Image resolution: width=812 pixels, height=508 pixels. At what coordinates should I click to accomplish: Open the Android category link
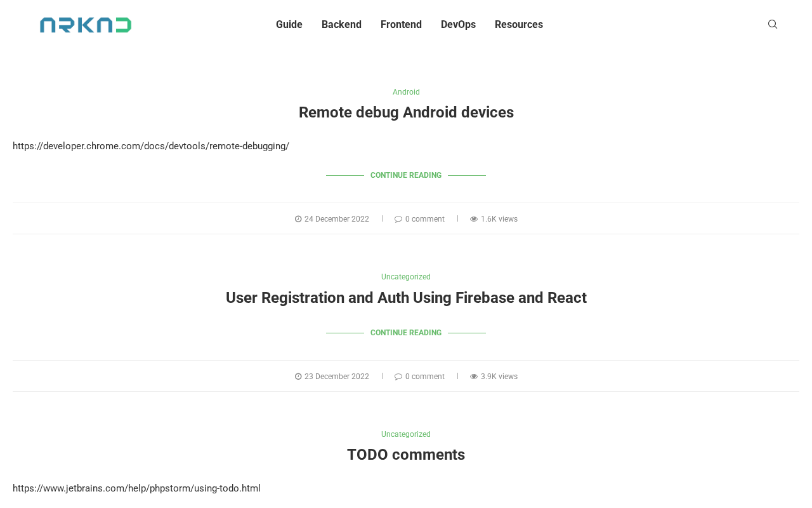(x=406, y=92)
